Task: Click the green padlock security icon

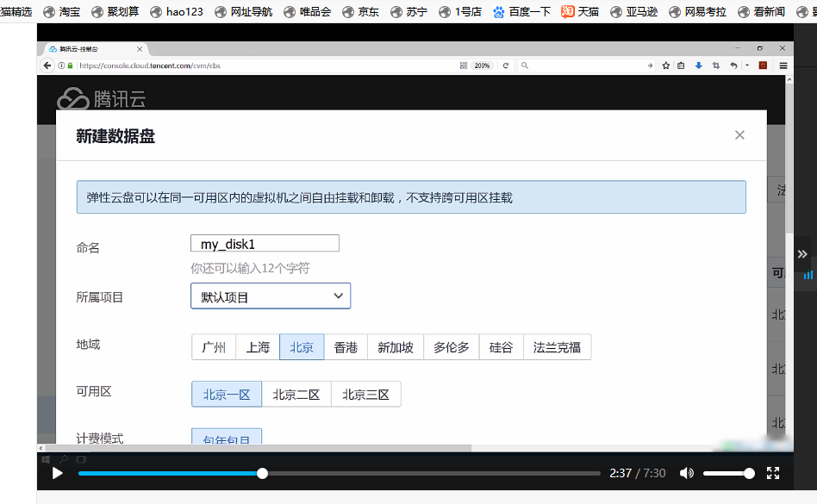Action: click(71, 65)
